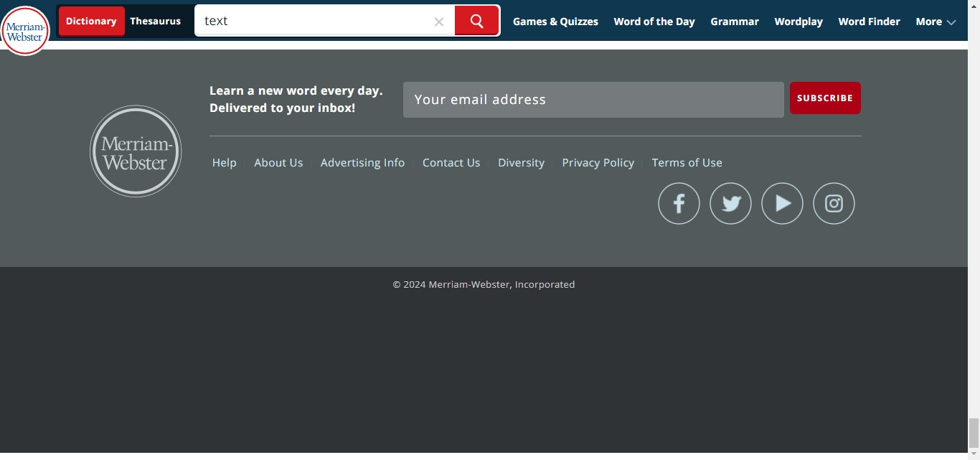
Task: Click the page's vertical scrollbar thumb
Action: (x=974, y=432)
